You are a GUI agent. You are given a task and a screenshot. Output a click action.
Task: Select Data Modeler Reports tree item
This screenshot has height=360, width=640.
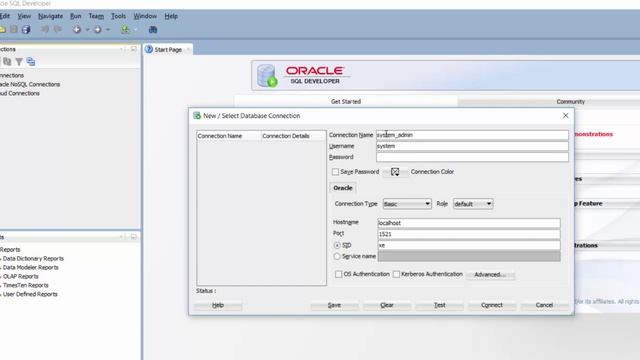click(x=31, y=268)
